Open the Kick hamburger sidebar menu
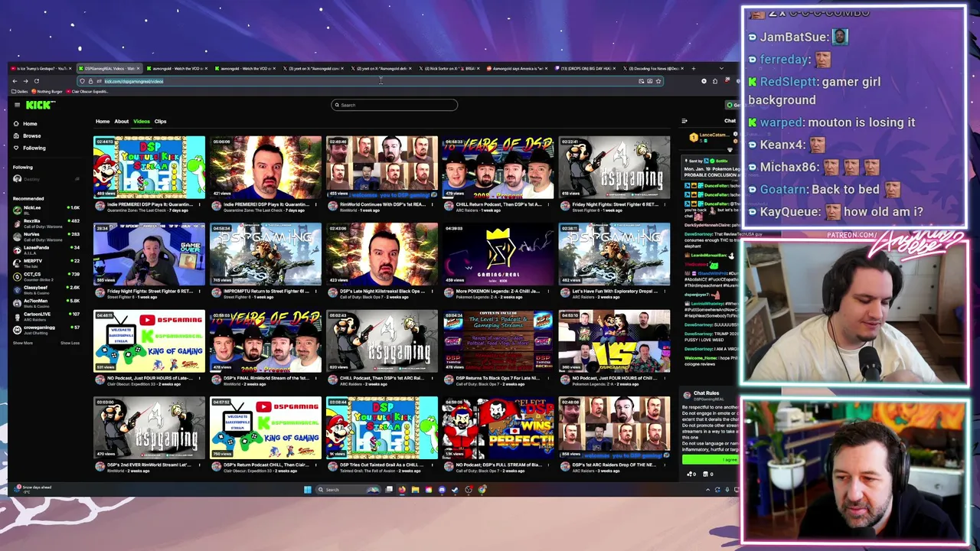Screen dimensions: 980x551 (x=17, y=105)
